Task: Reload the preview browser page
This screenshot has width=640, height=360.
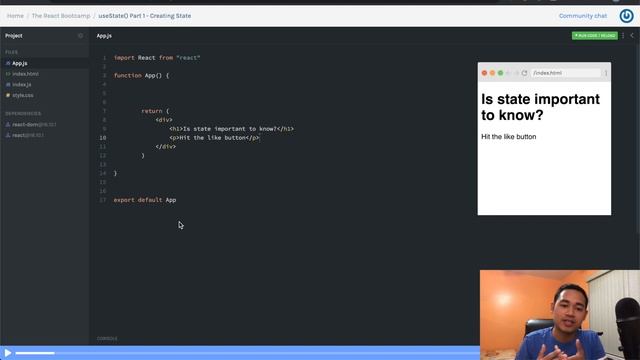Action: pyautogui.click(x=524, y=73)
